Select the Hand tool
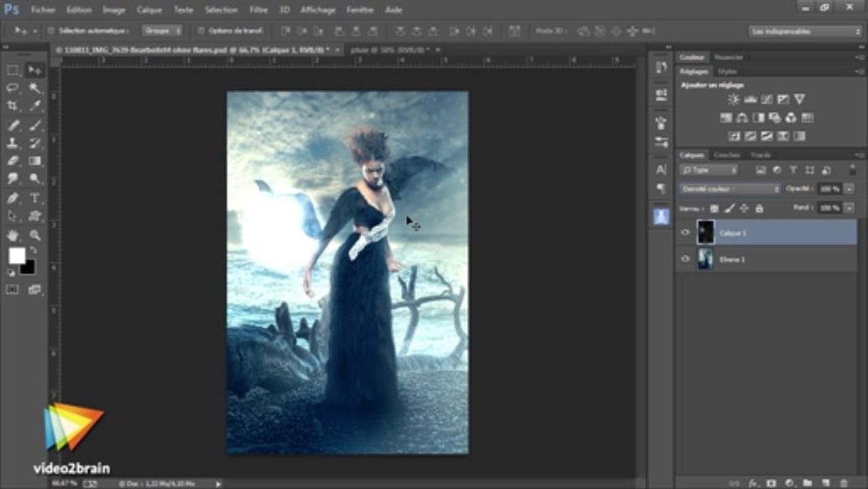Viewport: 868px width, 489px height. (13, 235)
